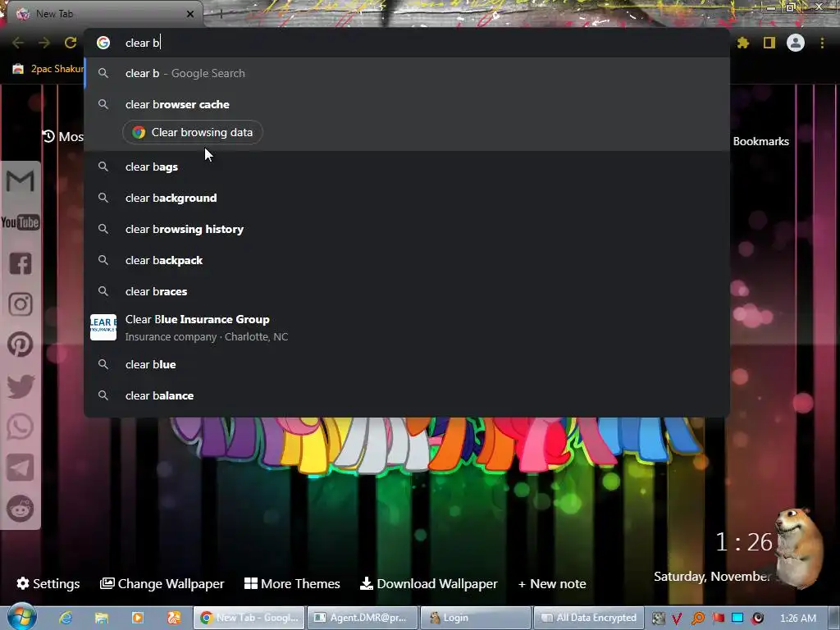The image size is (840, 630).
Task: Click the Google icon in address bar
Action: pyautogui.click(x=103, y=43)
